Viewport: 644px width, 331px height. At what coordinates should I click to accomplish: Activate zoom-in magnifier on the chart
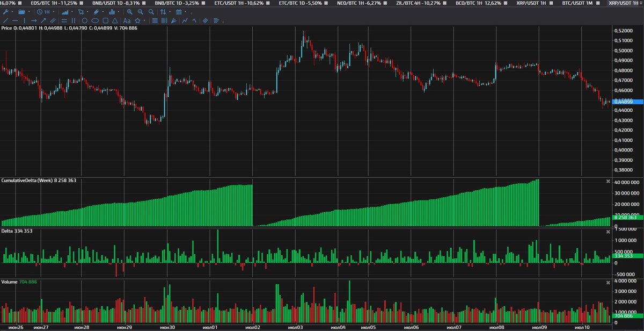coord(130,11)
